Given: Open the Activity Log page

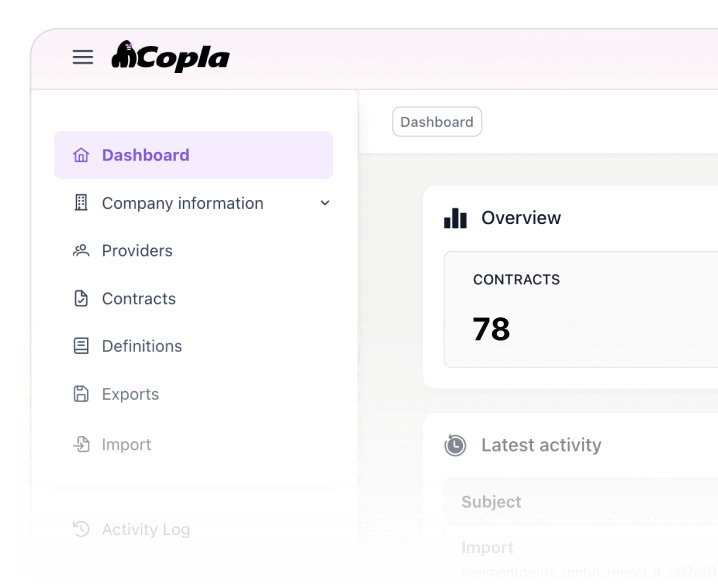Looking at the screenshot, I should [146, 529].
